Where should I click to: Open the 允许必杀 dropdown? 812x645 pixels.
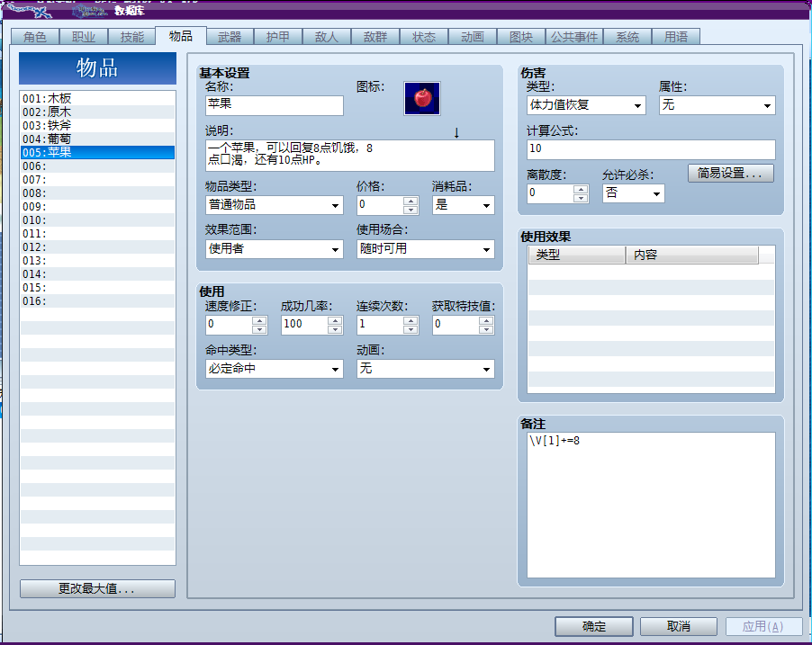click(634, 193)
